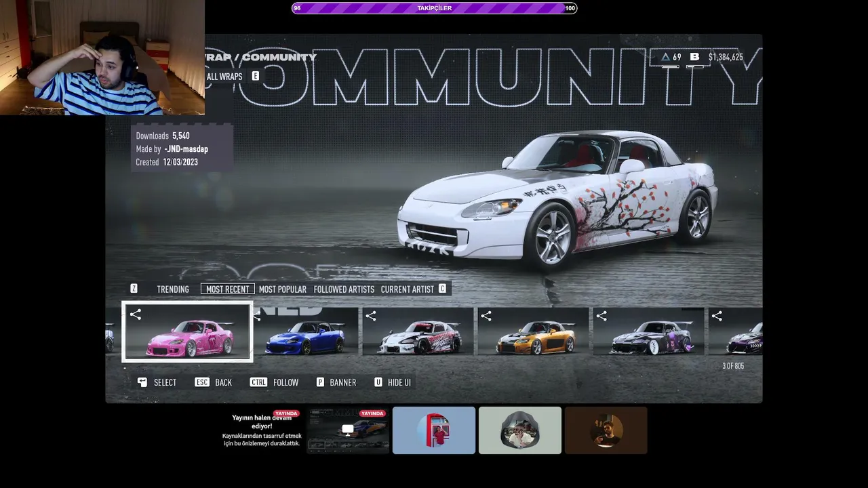Open the Banner option
Screen dimensions: 868x488
tap(342, 383)
